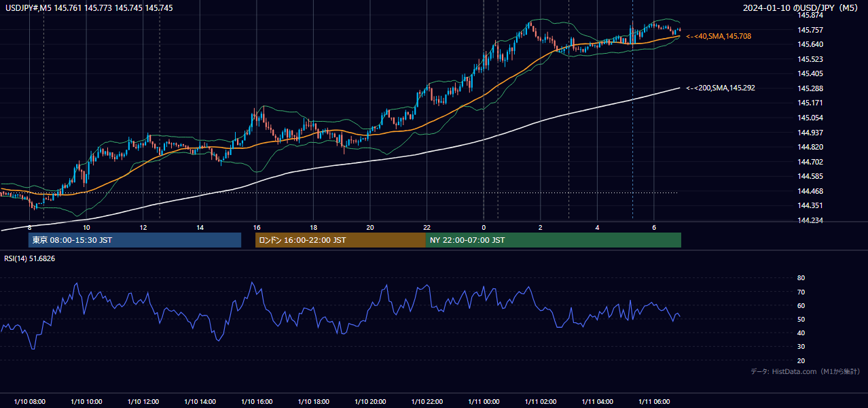Click price axis value 145.640
The height and width of the screenshot is (408, 868).
click(810, 44)
